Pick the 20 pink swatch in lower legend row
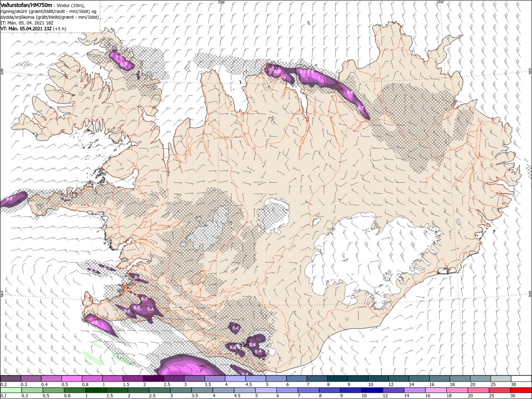 478,390
